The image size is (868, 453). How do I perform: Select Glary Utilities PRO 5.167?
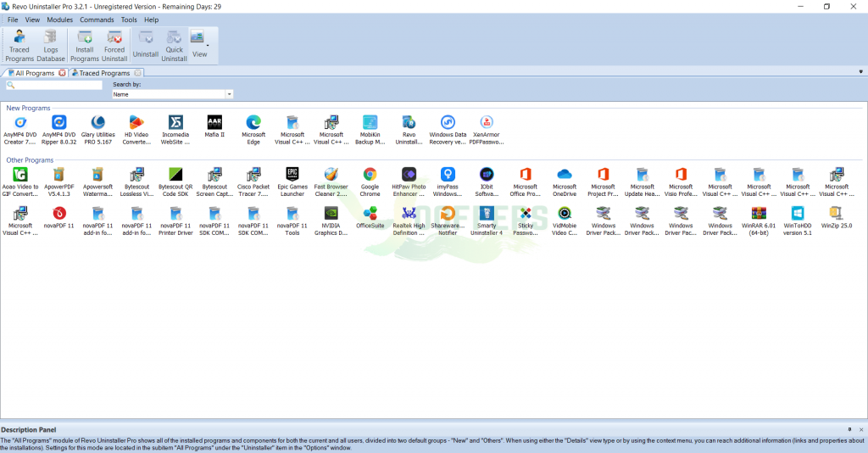[98, 130]
